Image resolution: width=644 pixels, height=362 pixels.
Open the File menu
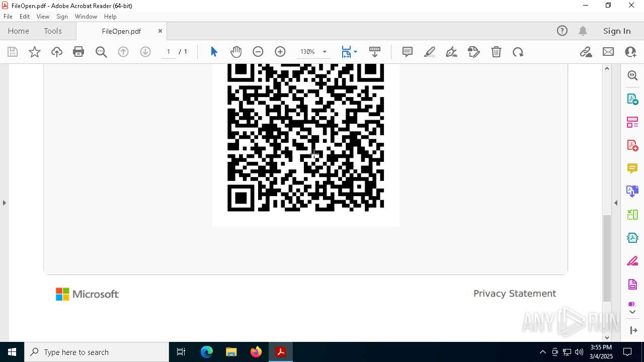click(x=8, y=16)
